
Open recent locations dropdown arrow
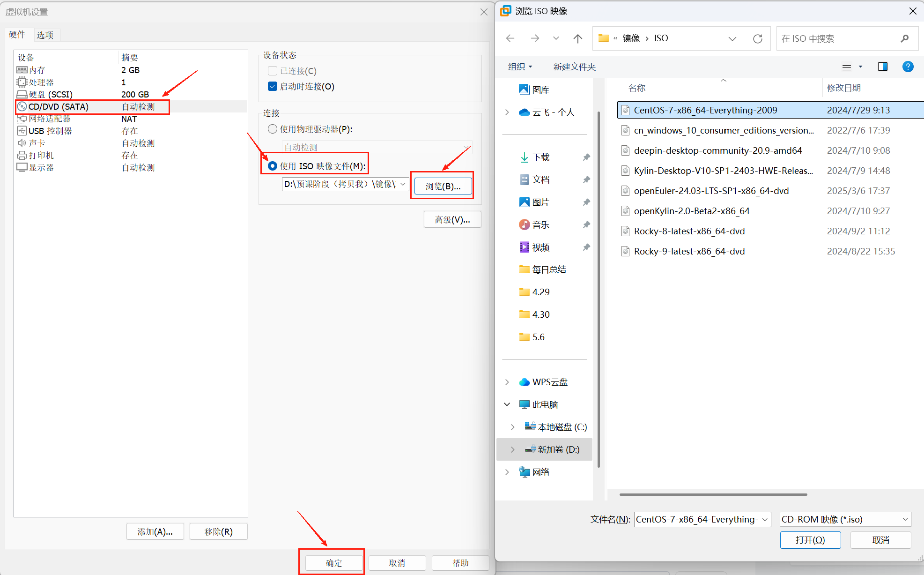(556, 38)
